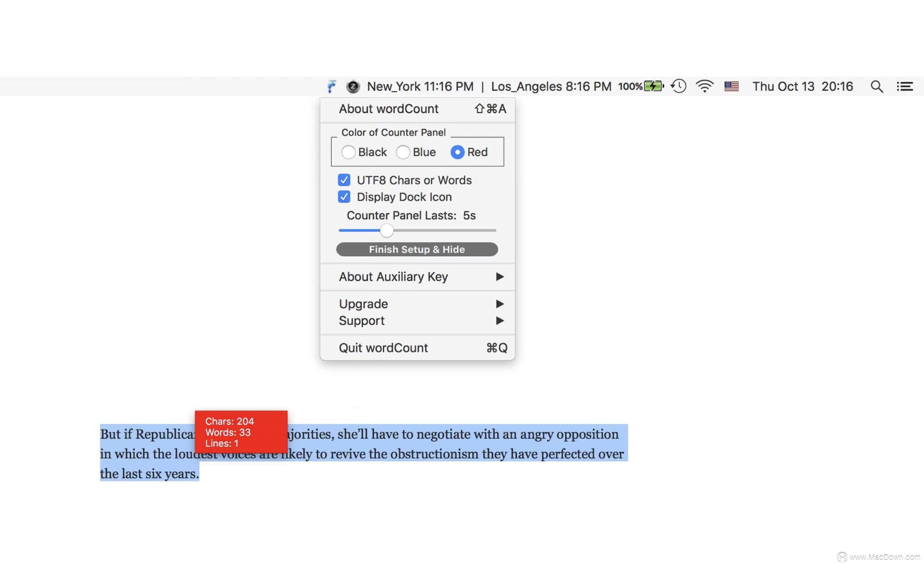Click the red Chars: 204 counter panel
The image size is (924, 564).
point(241,432)
